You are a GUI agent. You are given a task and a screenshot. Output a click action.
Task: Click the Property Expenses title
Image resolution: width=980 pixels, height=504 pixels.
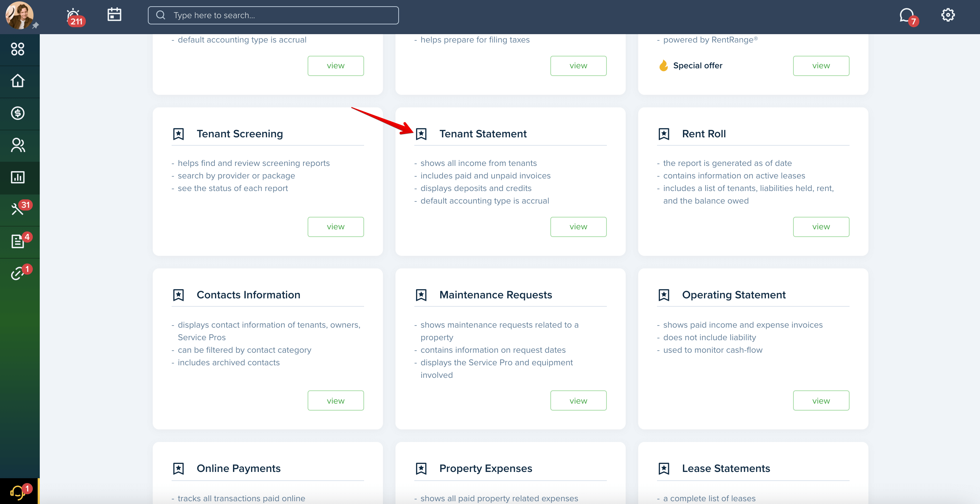click(486, 469)
